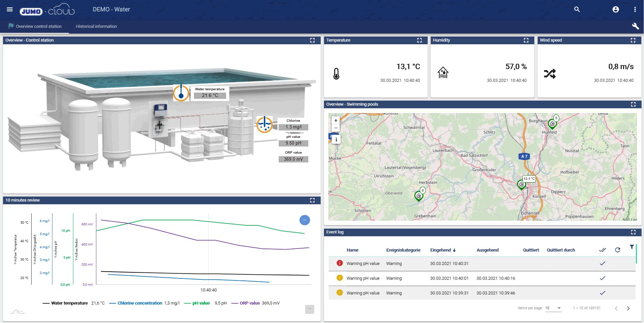This screenshot has height=323, width=644.
Task: Toggle ORP value series in legend
Action: click(x=249, y=303)
